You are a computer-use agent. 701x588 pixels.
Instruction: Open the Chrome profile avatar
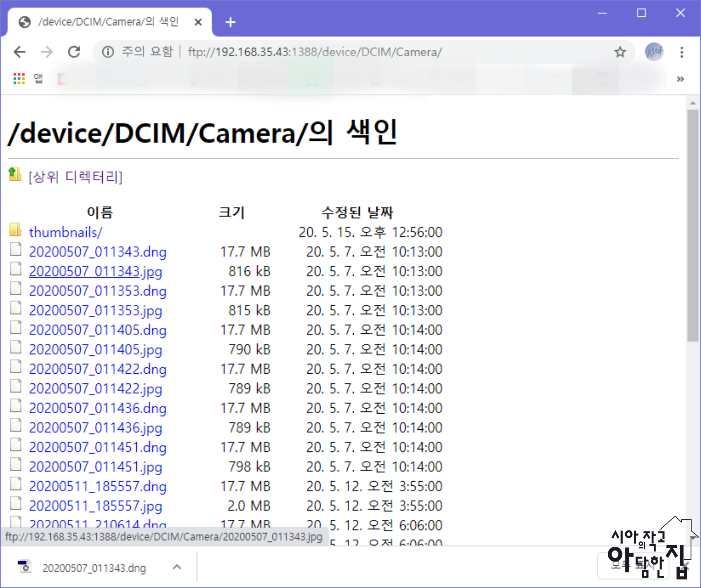pyautogui.click(x=654, y=52)
